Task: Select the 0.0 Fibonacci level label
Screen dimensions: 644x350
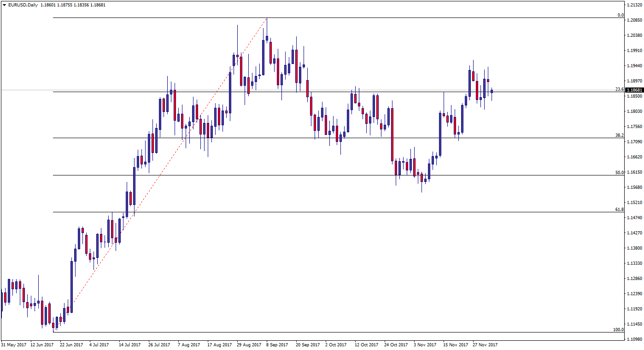Action: (620, 15)
